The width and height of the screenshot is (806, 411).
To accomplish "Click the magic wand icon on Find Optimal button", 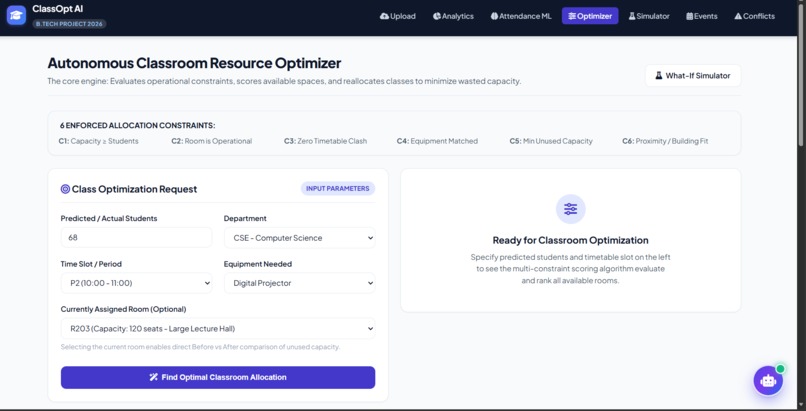I will (153, 378).
